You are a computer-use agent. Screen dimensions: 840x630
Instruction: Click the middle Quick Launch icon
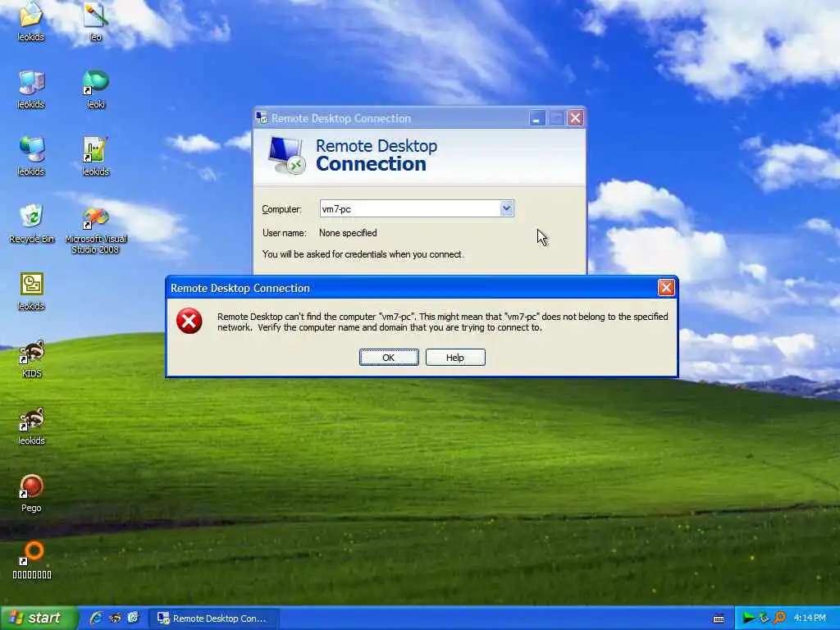[115, 618]
